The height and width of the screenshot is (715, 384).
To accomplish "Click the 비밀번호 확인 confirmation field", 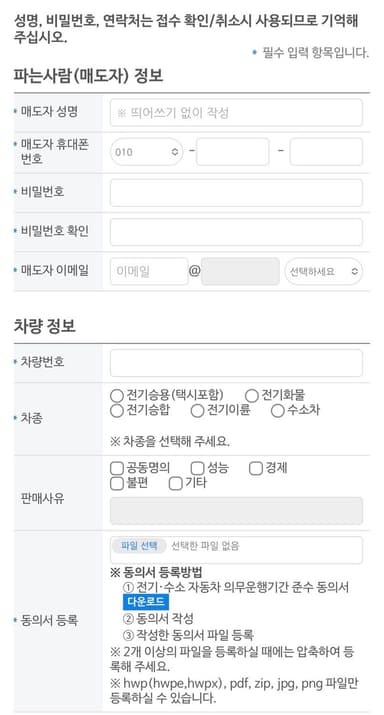I will pyautogui.click(x=236, y=232).
